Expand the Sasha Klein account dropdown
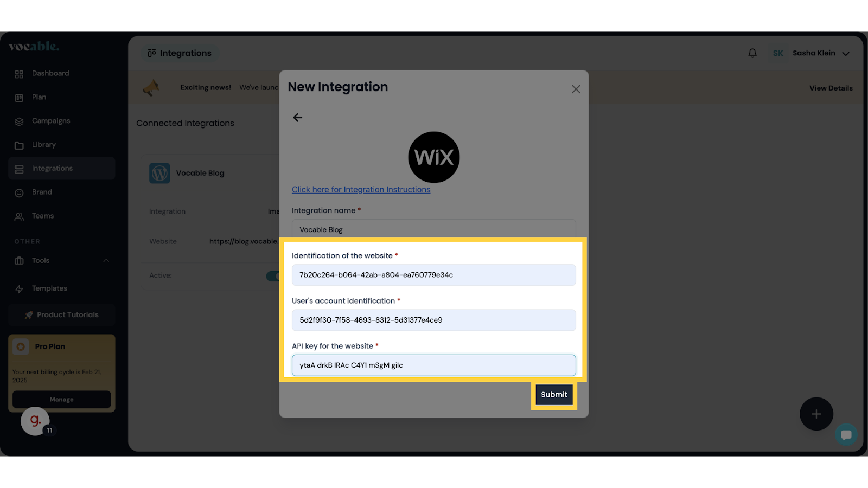This screenshot has width=868, height=488. click(x=846, y=54)
